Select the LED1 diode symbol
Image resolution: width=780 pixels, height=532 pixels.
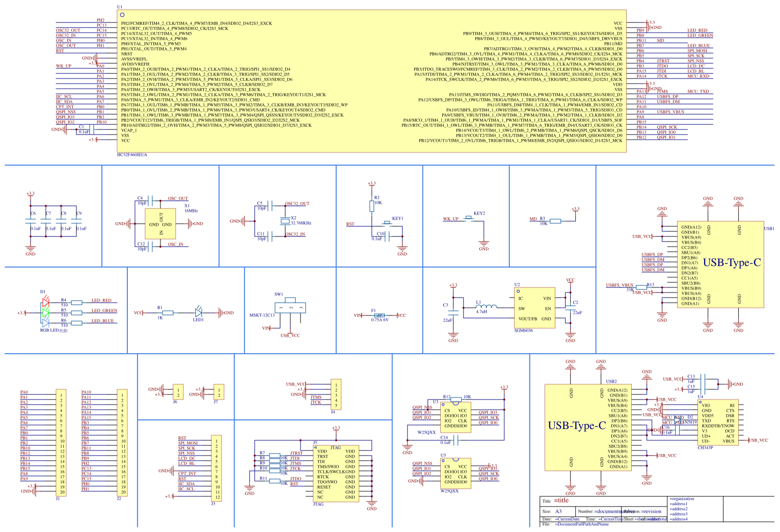(199, 312)
